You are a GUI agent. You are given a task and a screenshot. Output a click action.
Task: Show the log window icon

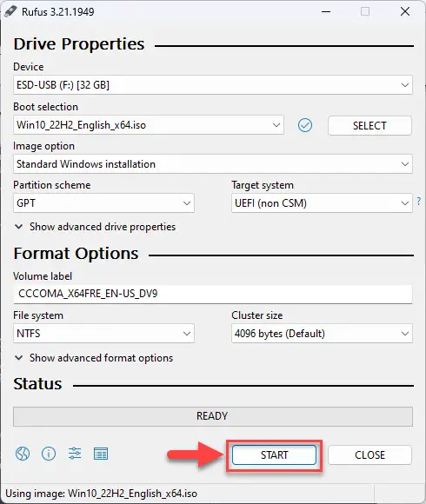101,454
